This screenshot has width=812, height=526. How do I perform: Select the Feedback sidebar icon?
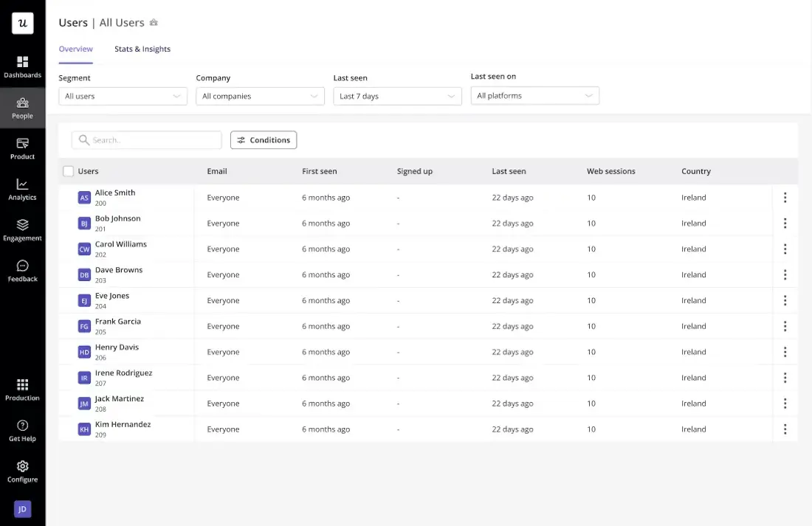coord(22,269)
